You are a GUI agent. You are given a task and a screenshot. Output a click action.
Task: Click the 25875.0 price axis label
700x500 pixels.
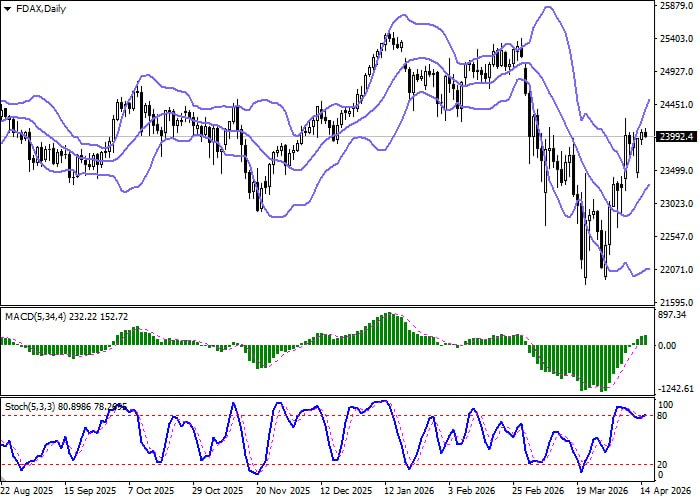[676, 6]
